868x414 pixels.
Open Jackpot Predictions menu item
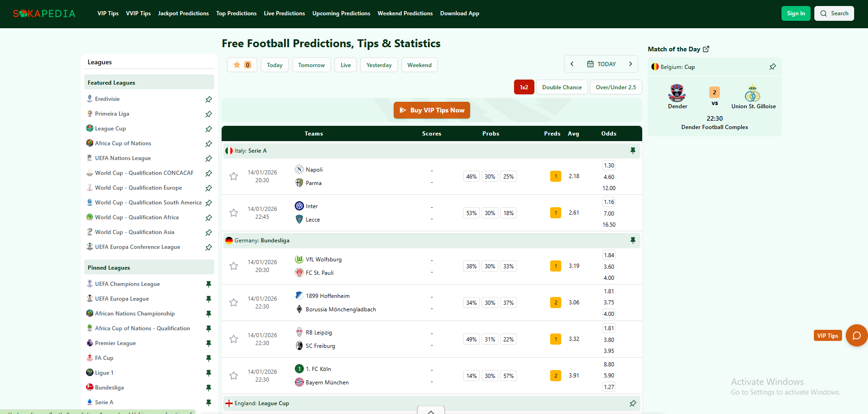(183, 13)
